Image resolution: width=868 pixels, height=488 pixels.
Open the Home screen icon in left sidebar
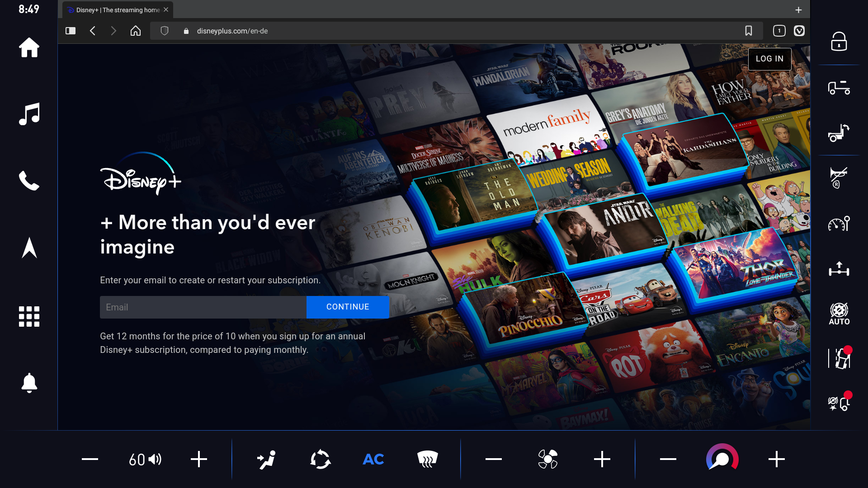pos(29,47)
